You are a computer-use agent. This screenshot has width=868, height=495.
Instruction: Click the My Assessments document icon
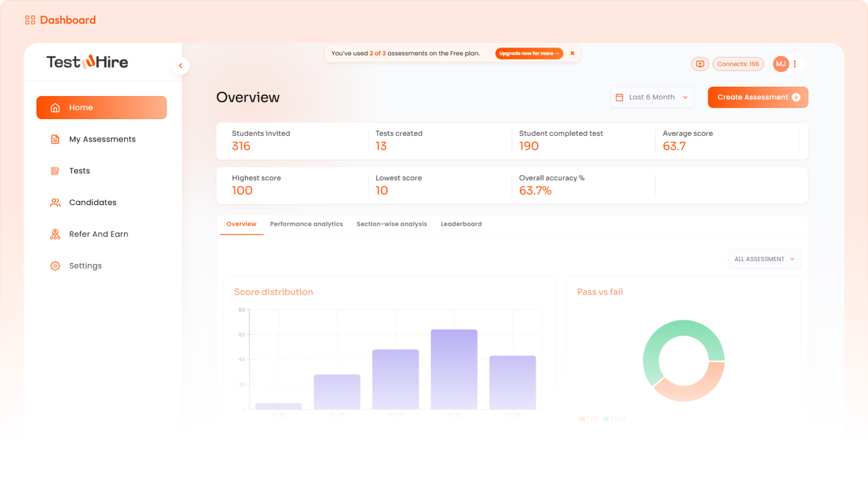55,140
